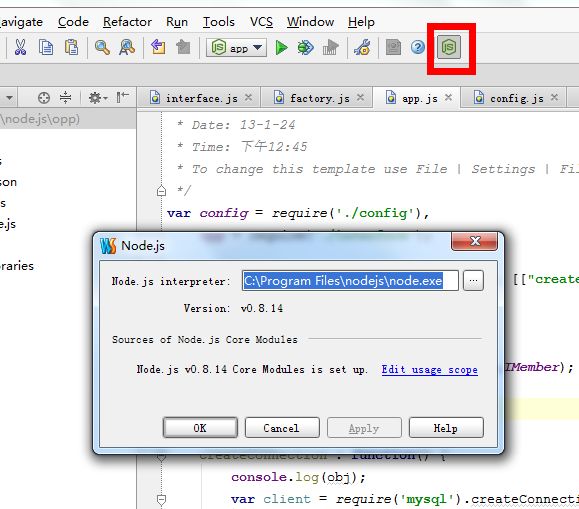Image resolution: width=579 pixels, height=509 pixels.
Task: Click the Back navigation arrow icon
Action: (x=158, y=47)
